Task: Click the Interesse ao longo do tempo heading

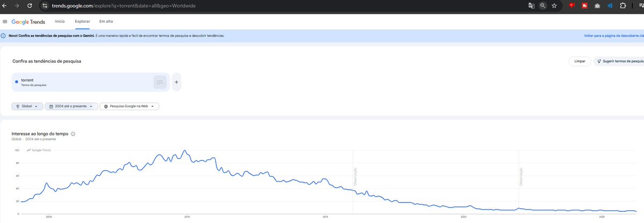Action: [x=40, y=134]
